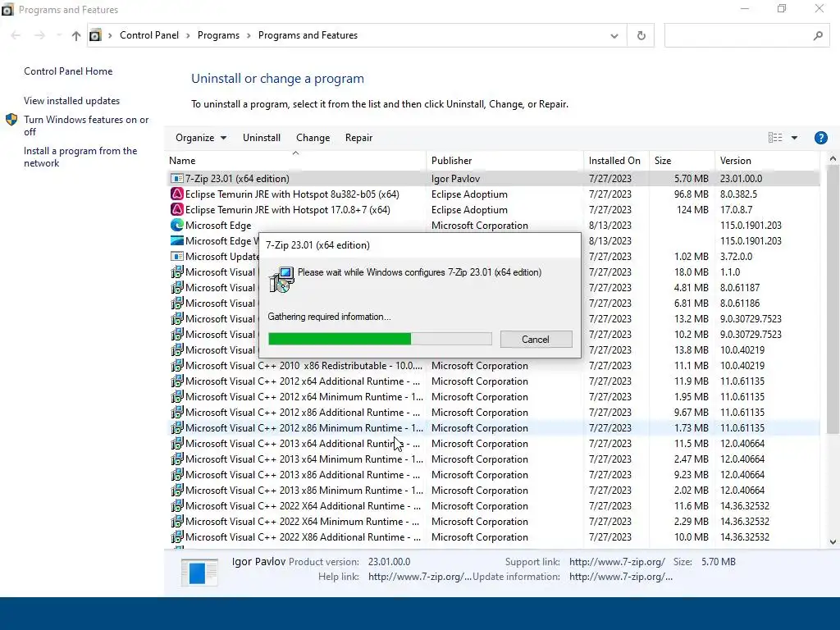Click the 124 MB size cell
Screen dimensions: 840x630
point(692,209)
